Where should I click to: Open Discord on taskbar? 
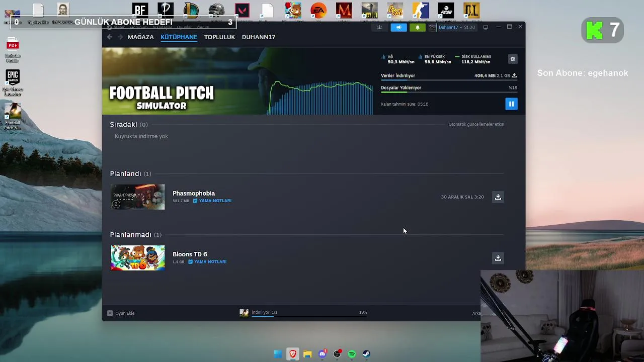pyautogui.click(x=323, y=354)
